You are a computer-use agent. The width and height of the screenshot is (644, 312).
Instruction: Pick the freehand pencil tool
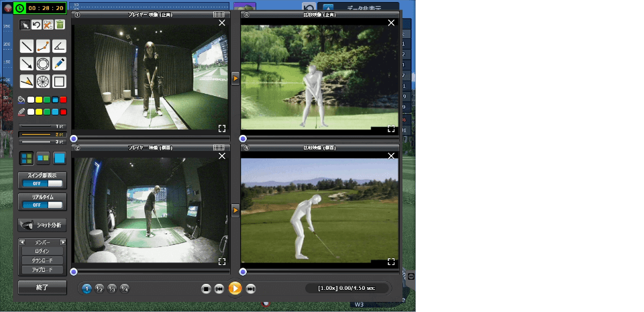(60, 64)
